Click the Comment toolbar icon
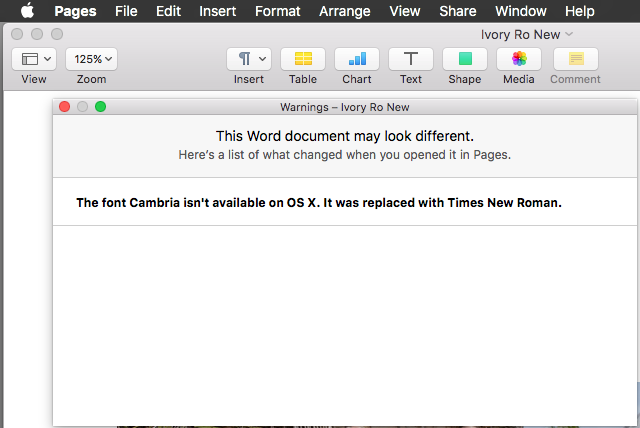Viewport: 640px width, 428px height. tap(576, 59)
